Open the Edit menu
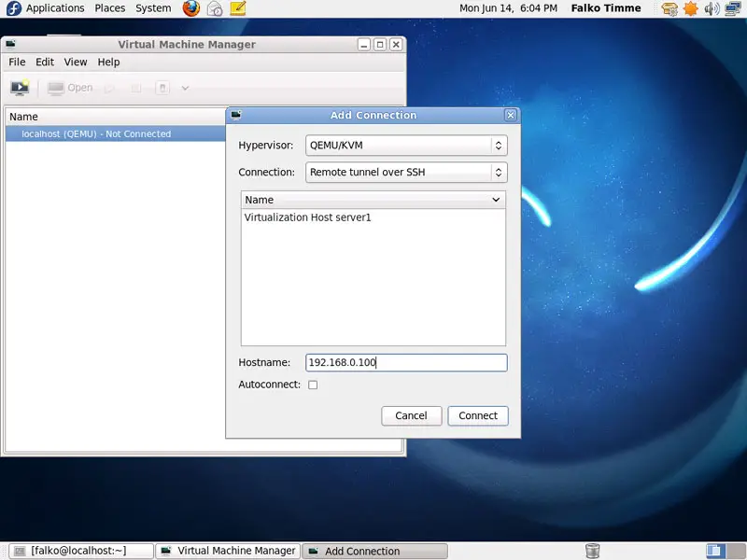747x560 pixels. coord(45,62)
